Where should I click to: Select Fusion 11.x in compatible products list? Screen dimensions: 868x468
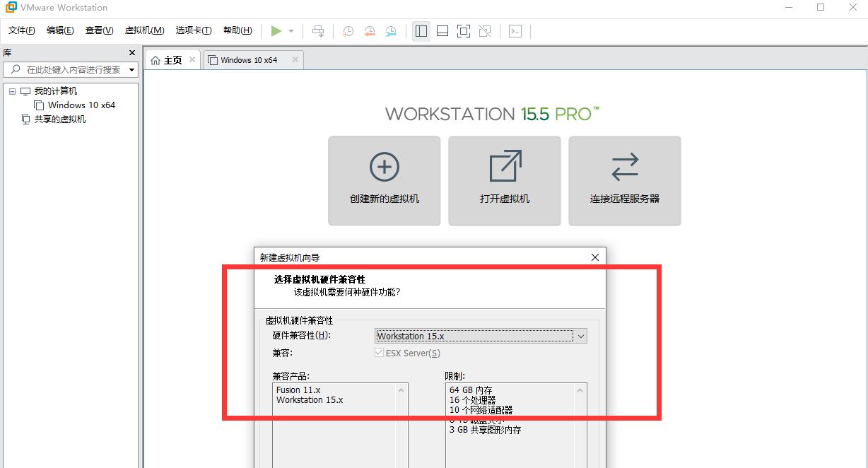click(x=298, y=390)
